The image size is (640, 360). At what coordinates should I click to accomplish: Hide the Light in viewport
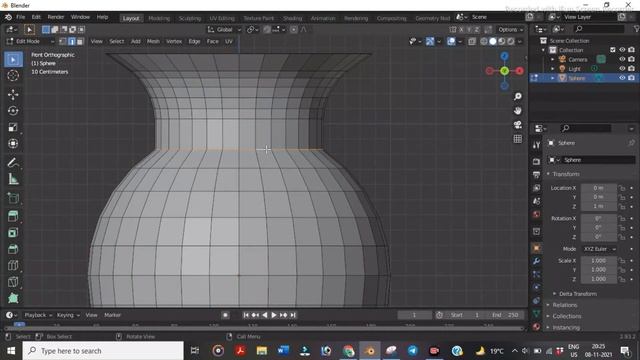click(622, 69)
